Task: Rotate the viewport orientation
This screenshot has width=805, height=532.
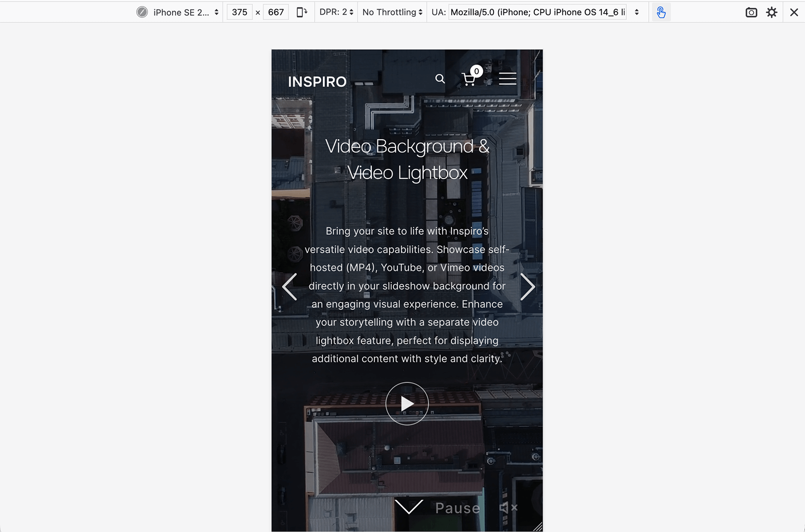Action: pos(301,12)
